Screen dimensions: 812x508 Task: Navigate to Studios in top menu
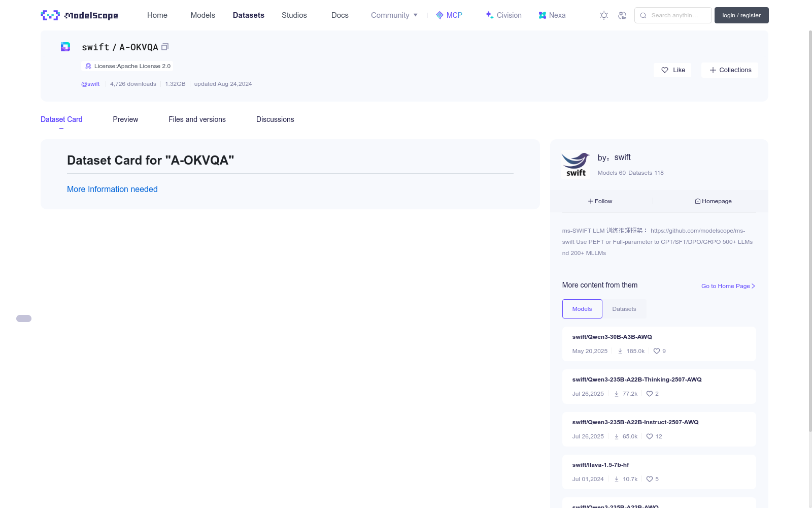[294, 15]
